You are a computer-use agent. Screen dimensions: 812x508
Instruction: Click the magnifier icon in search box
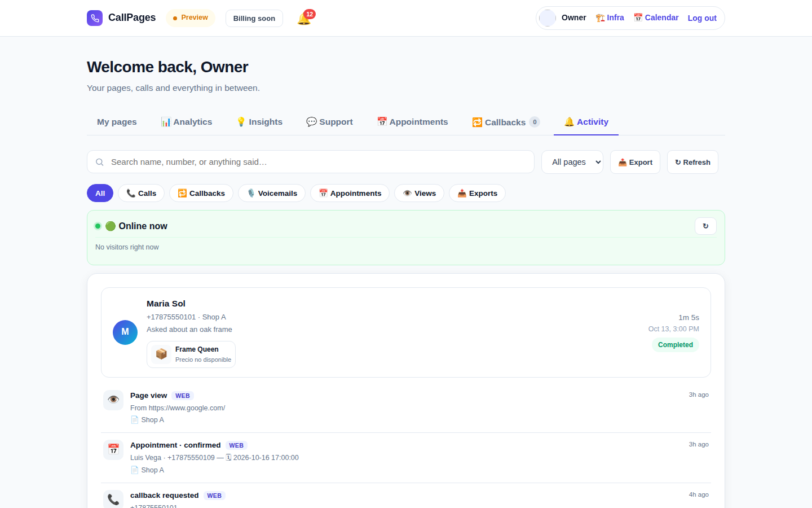pyautogui.click(x=100, y=162)
